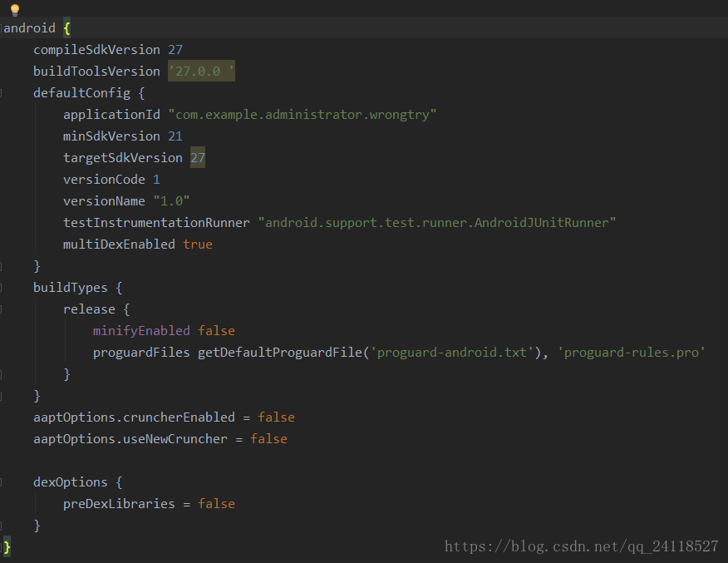Click the compileSdkVersion value 27
Screen dimensions: 728x563
(x=175, y=50)
